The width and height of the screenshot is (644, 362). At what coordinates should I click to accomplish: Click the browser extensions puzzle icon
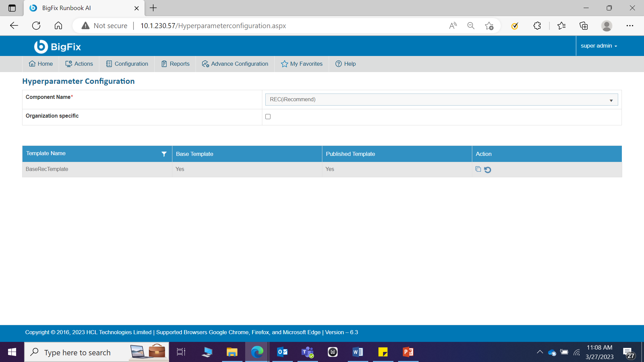click(x=537, y=26)
